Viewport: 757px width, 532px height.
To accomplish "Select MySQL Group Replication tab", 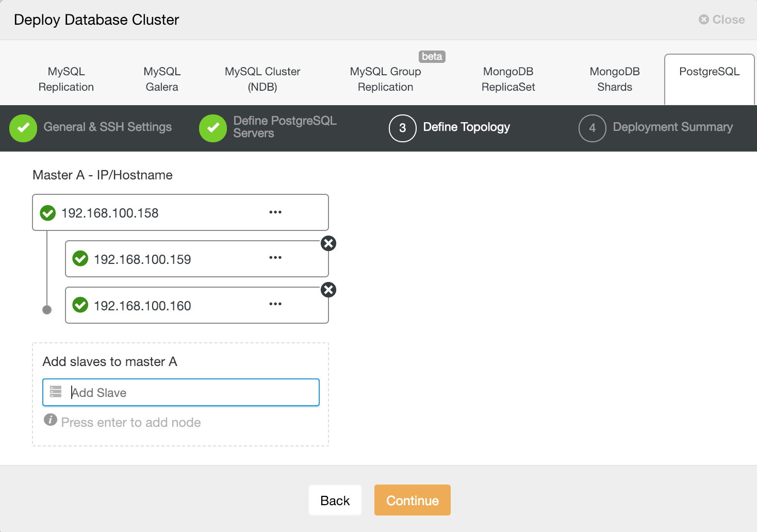I will [x=386, y=79].
